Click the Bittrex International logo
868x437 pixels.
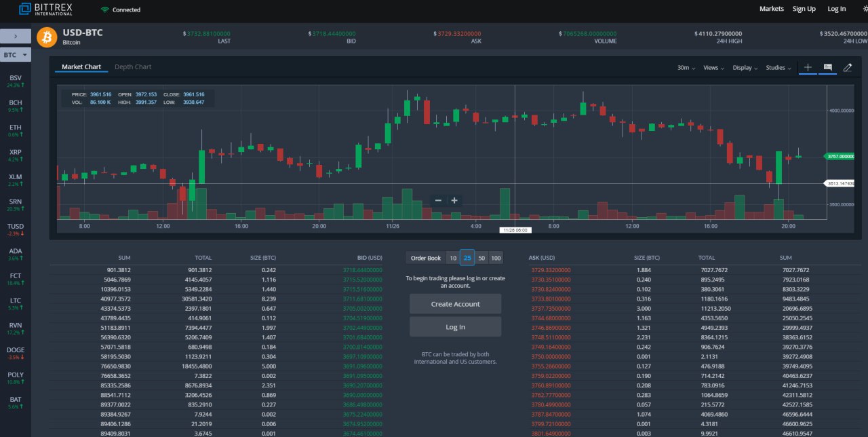(x=45, y=9)
